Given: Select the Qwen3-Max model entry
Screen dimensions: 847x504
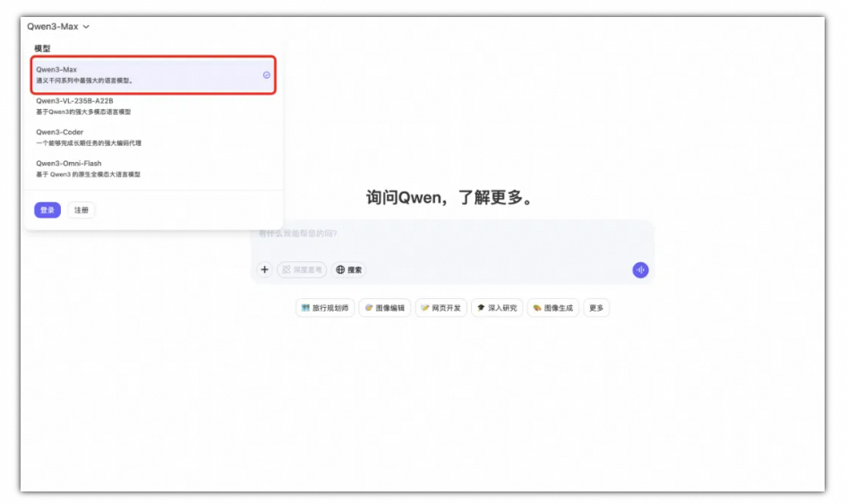Looking at the screenshot, I should (x=153, y=75).
